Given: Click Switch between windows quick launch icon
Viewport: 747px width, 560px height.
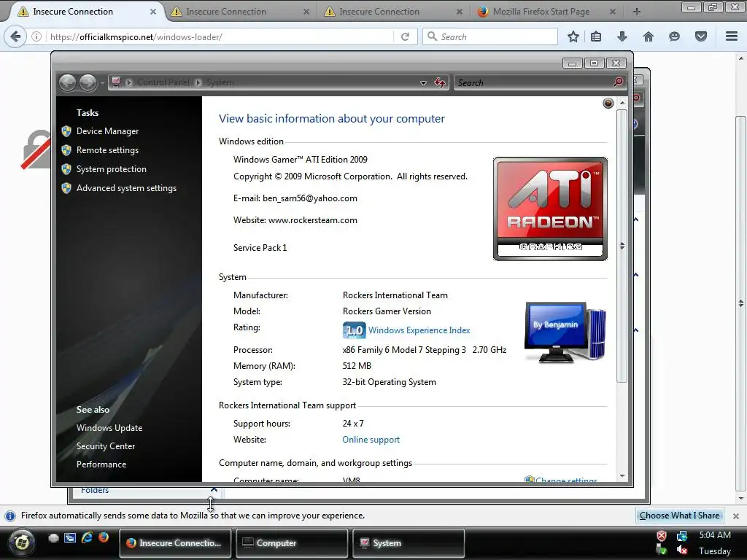Looking at the screenshot, I should coord(70,537).
